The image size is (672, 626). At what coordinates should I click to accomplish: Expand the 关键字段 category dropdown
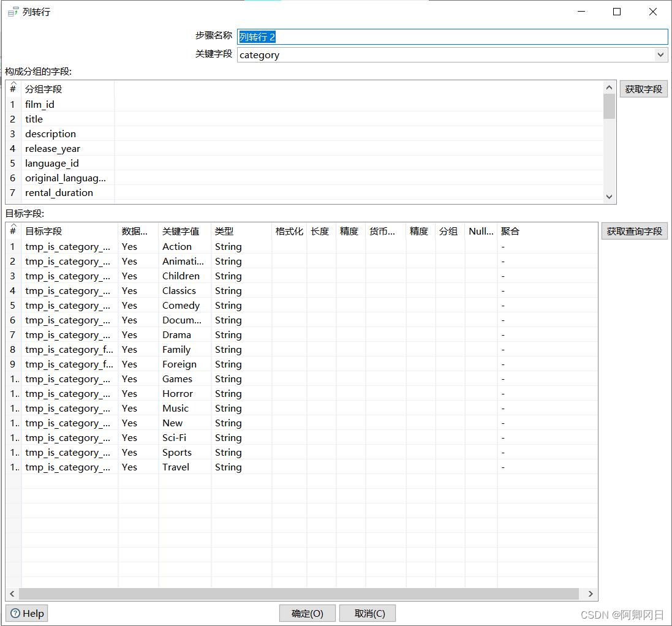point(660,55)
